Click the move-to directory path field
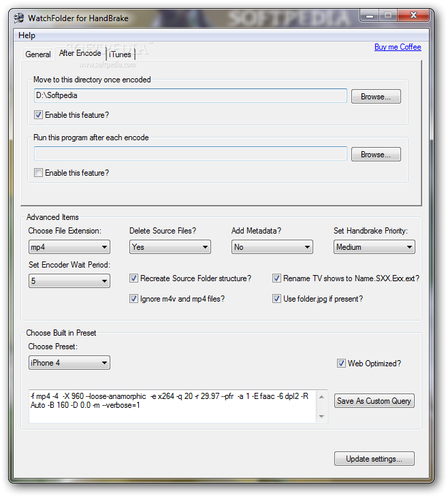 (190, 95)
